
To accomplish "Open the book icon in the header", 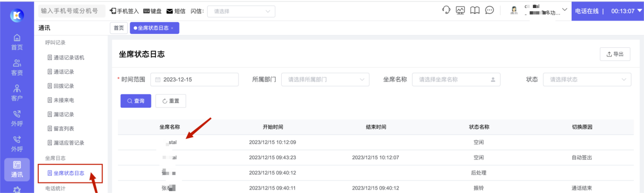I will [474, 11].
